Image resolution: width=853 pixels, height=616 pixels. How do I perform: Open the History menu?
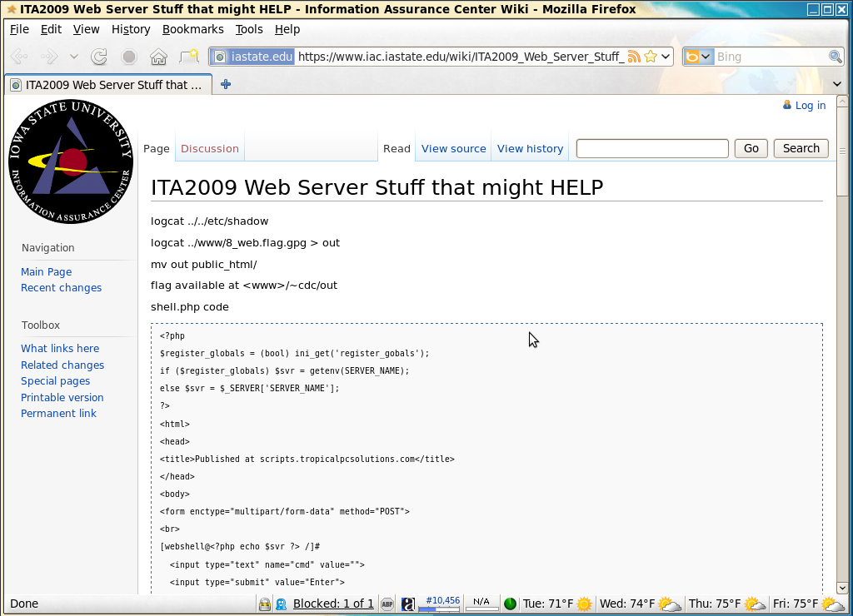(x=131, y=29)
